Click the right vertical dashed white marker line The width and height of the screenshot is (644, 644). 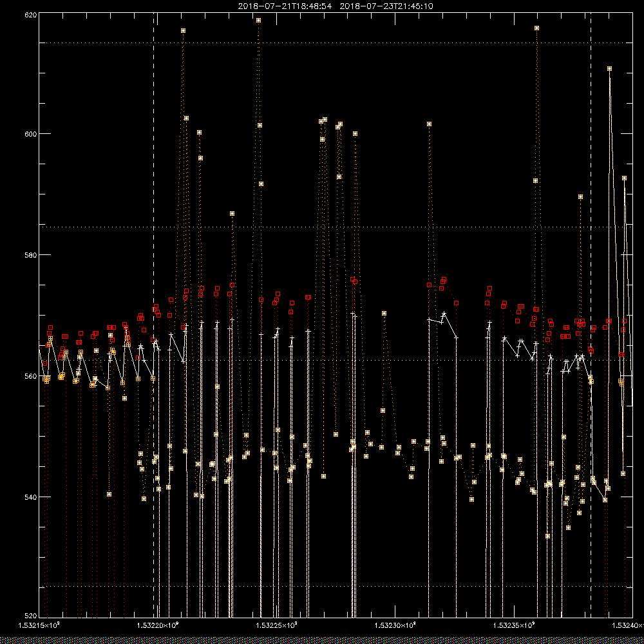point(591,316)
